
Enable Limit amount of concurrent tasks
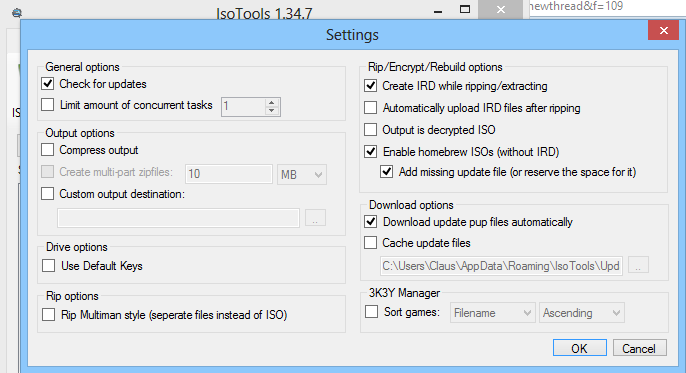[48, 105]
